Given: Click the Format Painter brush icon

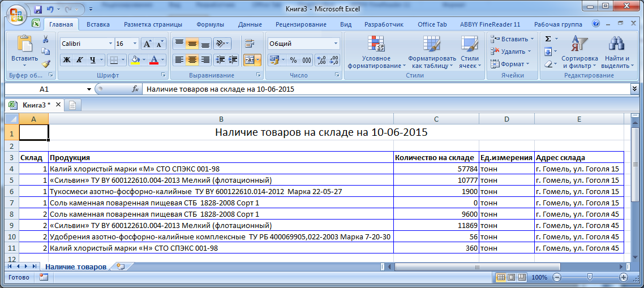Looking at the screenshot, I should tap(45, 64).
